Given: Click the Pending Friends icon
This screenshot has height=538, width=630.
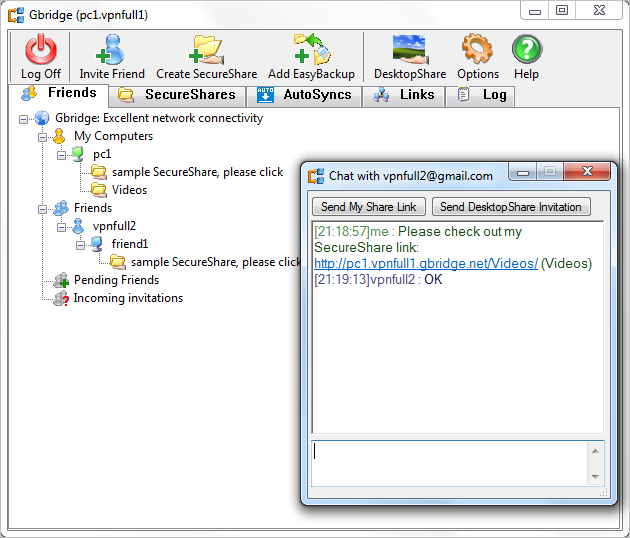Looking at the screenshot, I should click(61, 280).
